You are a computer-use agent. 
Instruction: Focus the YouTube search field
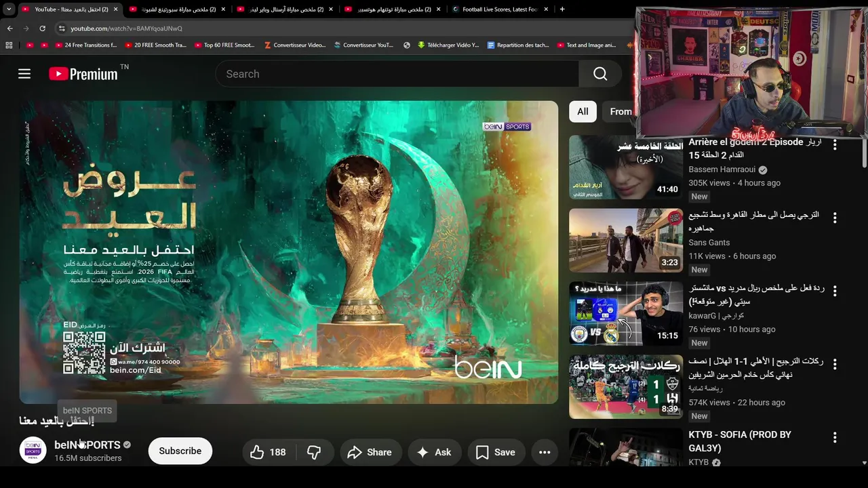397,74
